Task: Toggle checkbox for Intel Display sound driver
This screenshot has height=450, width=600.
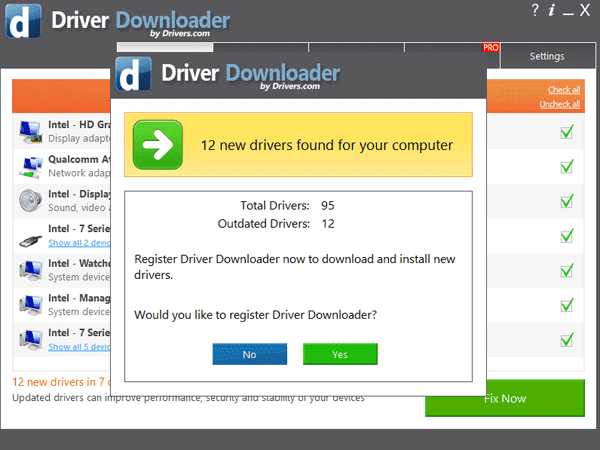Action: pyautogui.click(x=567, y=201)
